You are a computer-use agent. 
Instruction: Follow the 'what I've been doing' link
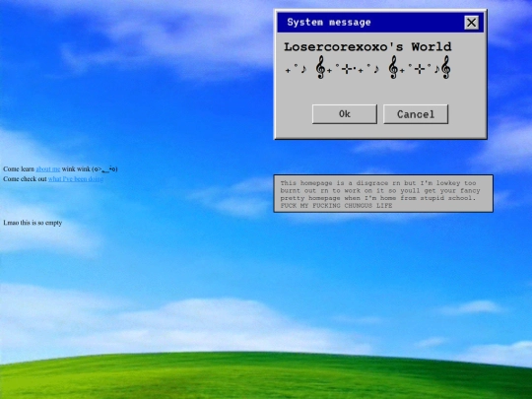[x=76, y=178]
